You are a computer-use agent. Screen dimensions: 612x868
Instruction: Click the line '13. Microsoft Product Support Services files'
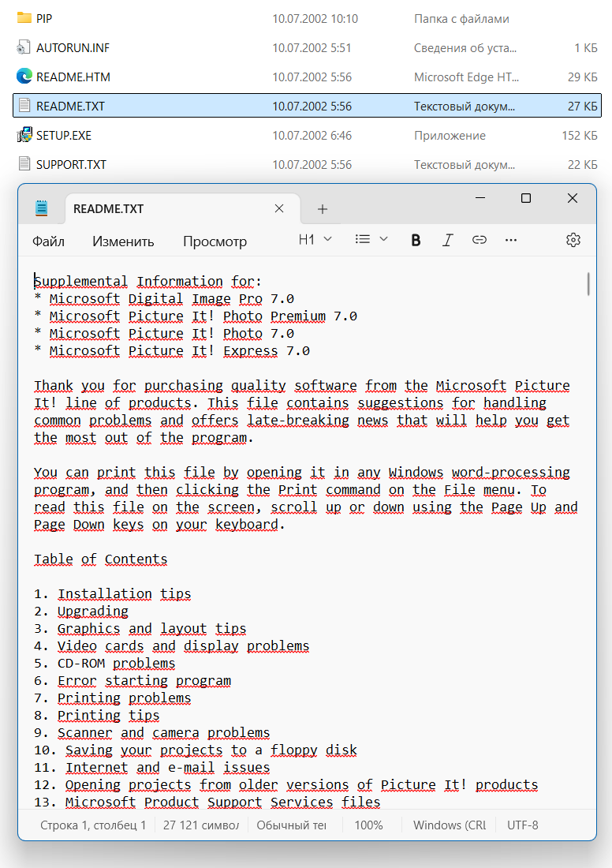pyautogui.click(x=207, y=803)
